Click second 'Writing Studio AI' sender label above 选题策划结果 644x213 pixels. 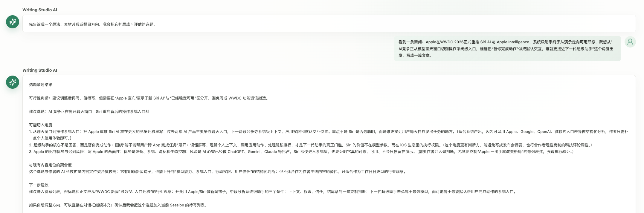coord(40,70)
